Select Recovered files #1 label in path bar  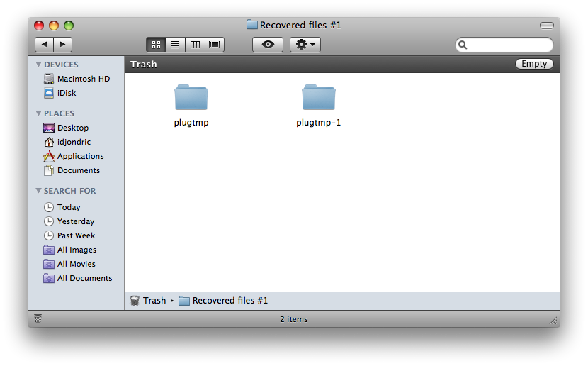click(230, 301)
